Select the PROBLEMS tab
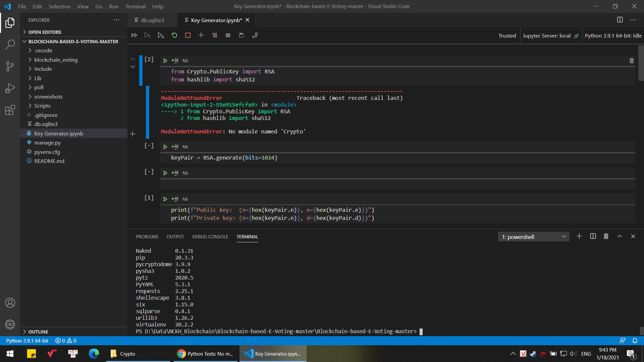Screen dimensions: 644x362 (147, 236)
